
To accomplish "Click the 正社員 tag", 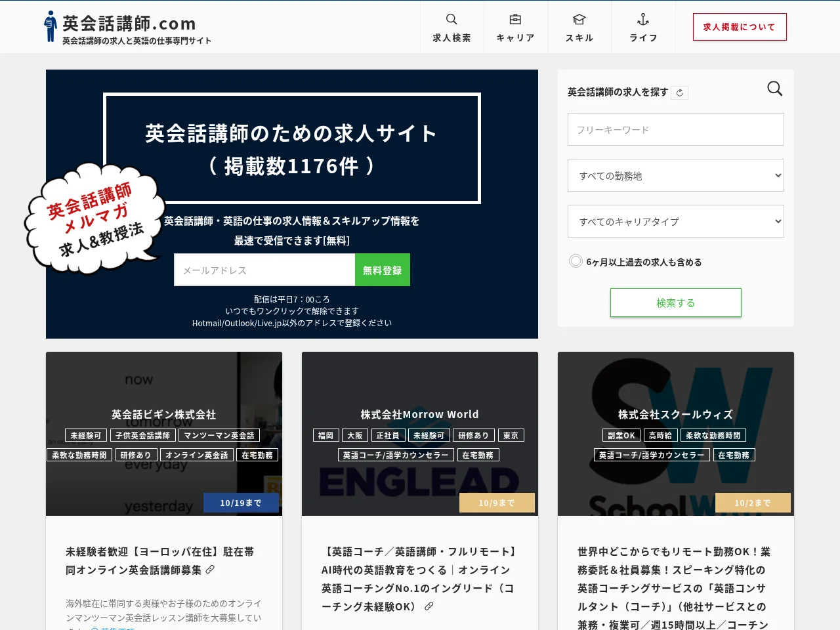I will click(x=388, y=435).
